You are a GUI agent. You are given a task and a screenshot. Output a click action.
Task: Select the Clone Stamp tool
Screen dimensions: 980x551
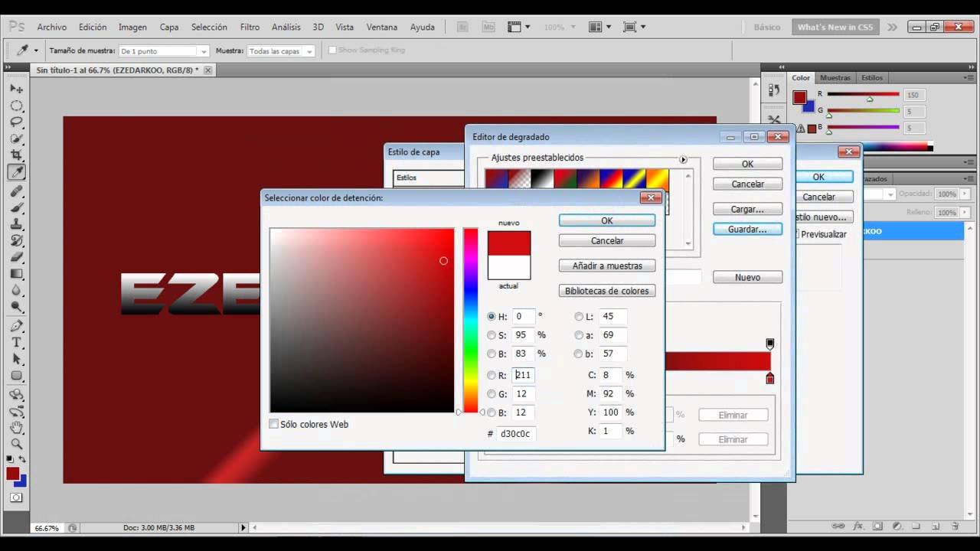[16, 224]
